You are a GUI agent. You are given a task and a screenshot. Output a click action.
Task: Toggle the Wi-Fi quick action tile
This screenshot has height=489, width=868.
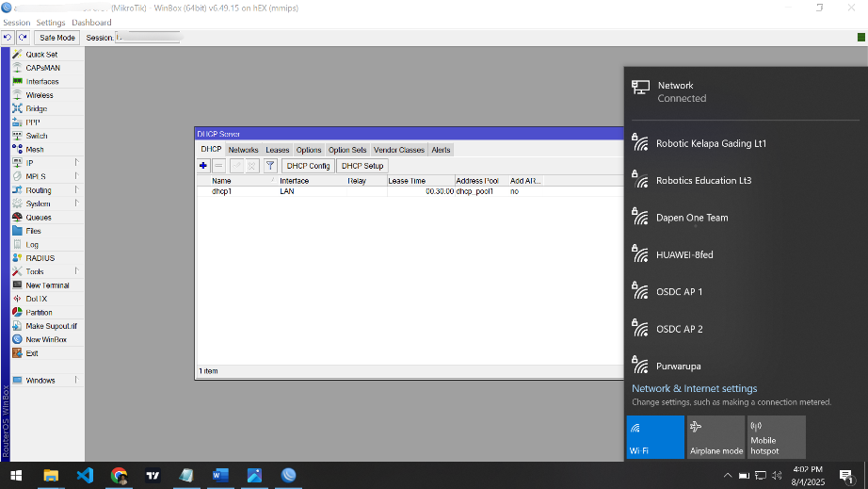[655, 437]
